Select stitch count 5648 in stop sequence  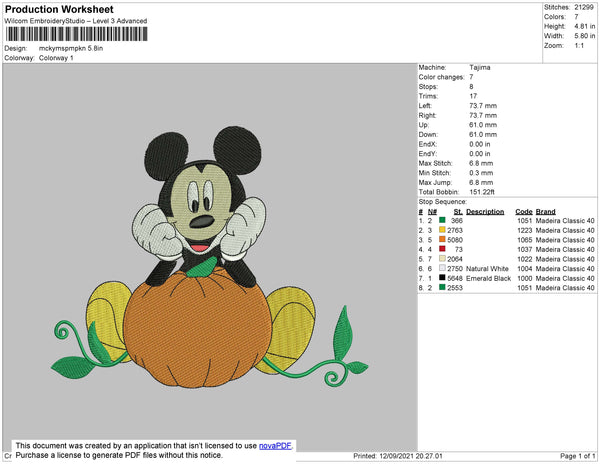pyautogui.click(x=455, y=278)
